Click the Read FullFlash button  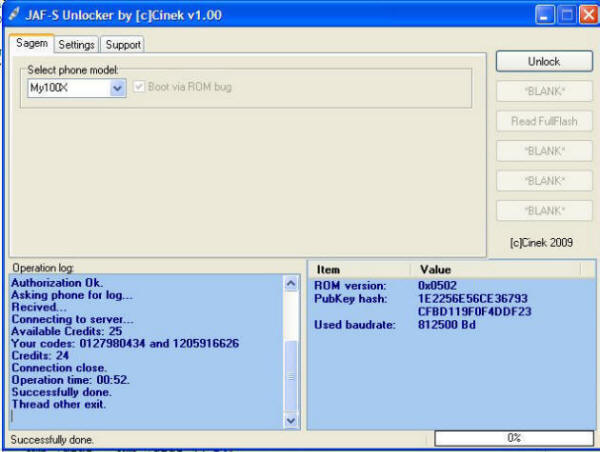pos(544,121)
